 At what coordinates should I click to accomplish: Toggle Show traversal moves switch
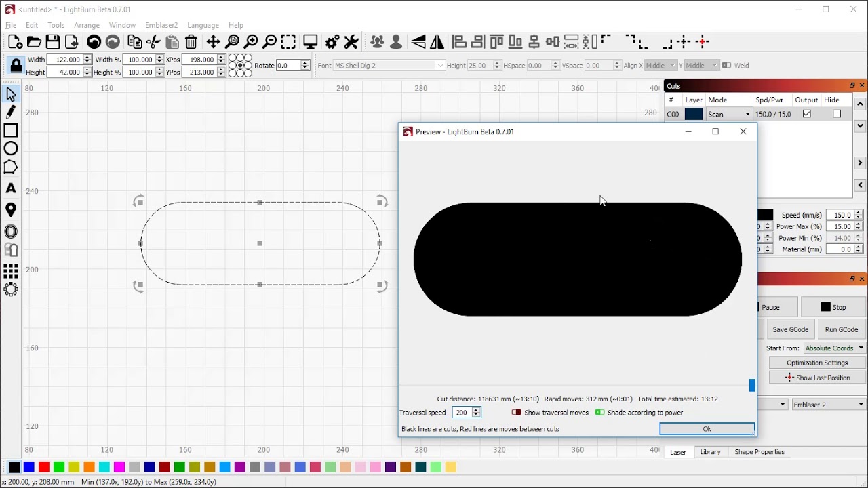tap(517, 413)
